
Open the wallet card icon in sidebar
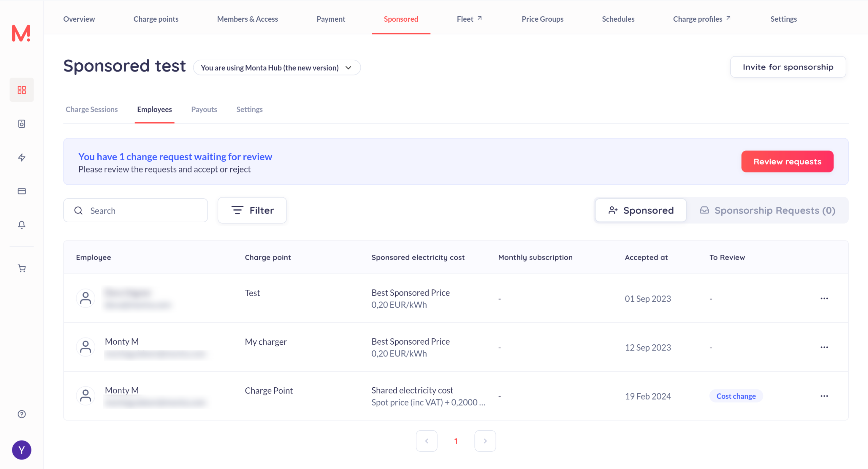point(22,191)
